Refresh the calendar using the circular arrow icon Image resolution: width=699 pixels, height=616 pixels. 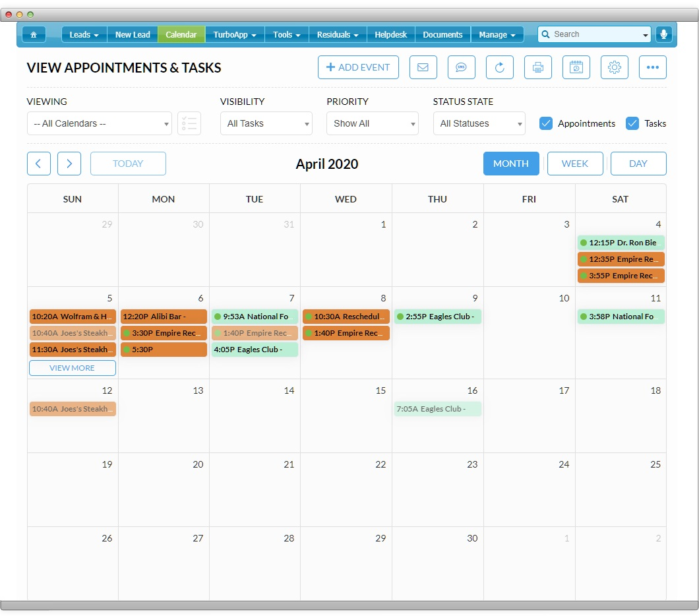tap(499, 67)
